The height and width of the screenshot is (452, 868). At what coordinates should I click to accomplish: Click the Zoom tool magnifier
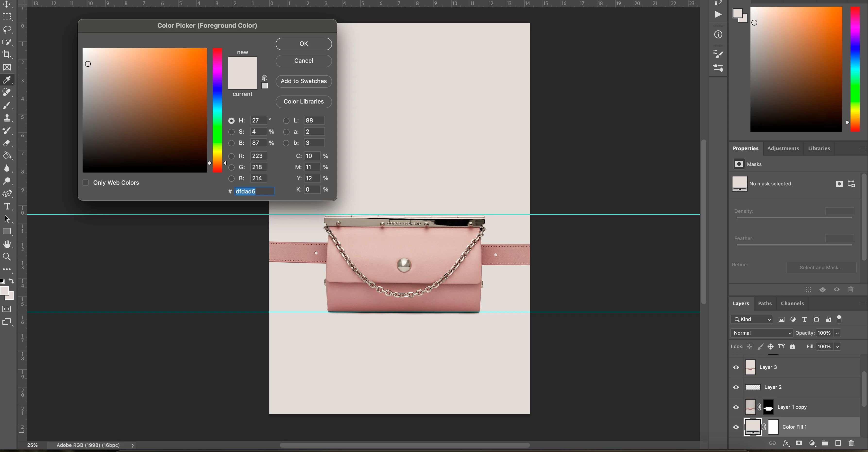[x=7, y=257]
